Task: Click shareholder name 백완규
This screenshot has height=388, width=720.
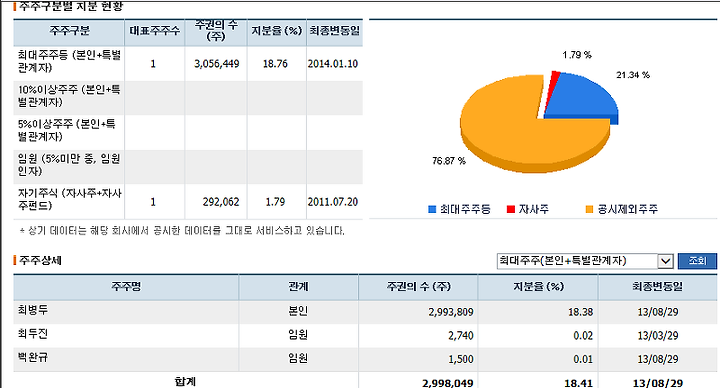Action: pos(33,358)
